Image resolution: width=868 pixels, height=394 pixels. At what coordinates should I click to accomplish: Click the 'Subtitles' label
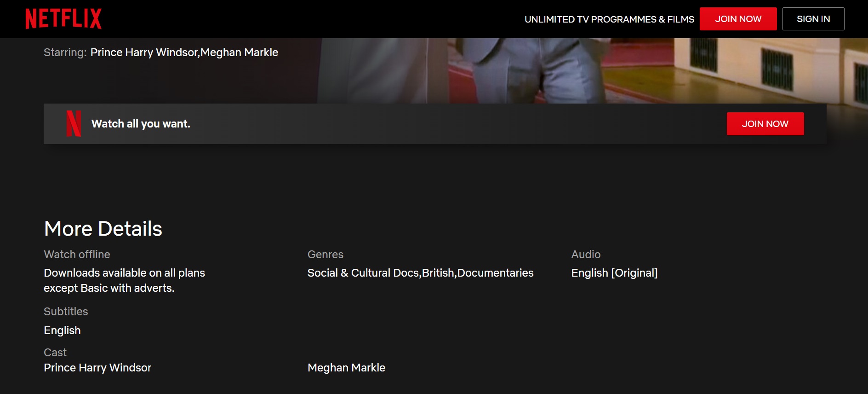tap(66, 312)
